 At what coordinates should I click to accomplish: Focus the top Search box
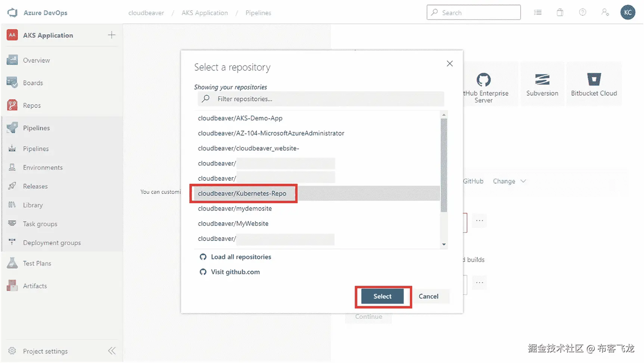pyautogui.click(x=474, y=12)
